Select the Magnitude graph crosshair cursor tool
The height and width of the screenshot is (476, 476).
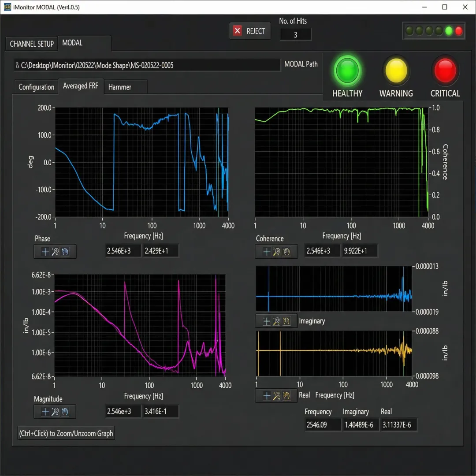point(45,412)
